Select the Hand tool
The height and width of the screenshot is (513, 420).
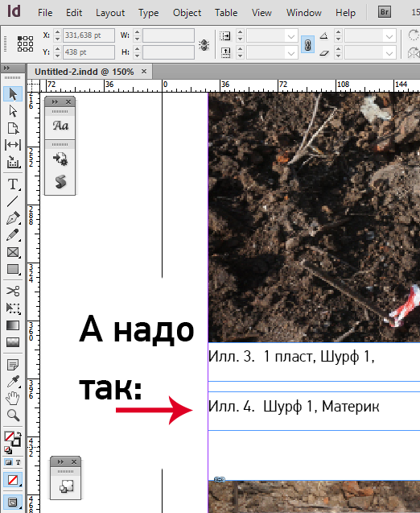13,398
